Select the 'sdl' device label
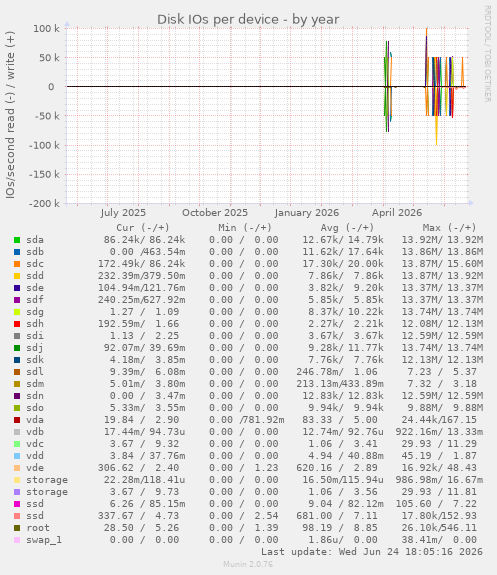This screenshot has width=497, height=575. [35, 372]
